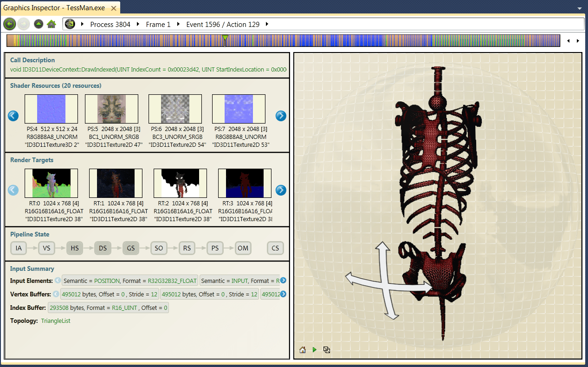Select the Pixel Shader (PS) pipeline stage
588x367 pixels.
point(215,248)
